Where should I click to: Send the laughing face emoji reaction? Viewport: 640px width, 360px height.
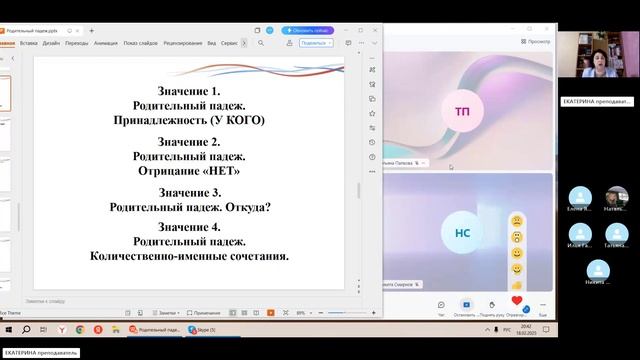[x=517, y=269]
